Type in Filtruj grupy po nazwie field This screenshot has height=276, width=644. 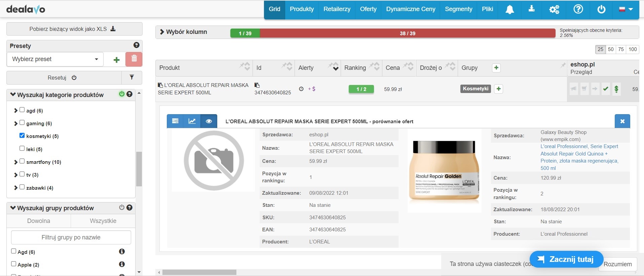point(71,237)
